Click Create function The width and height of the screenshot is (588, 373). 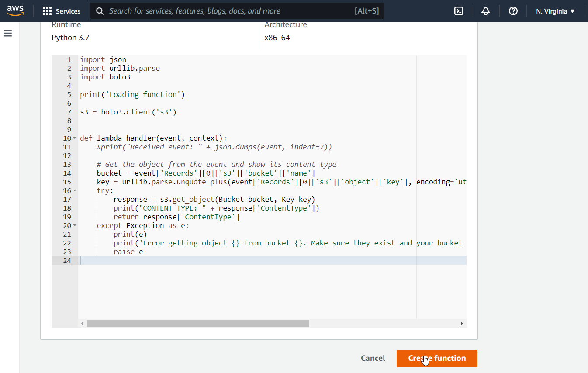pyautogui.click(x=437, y=358)
